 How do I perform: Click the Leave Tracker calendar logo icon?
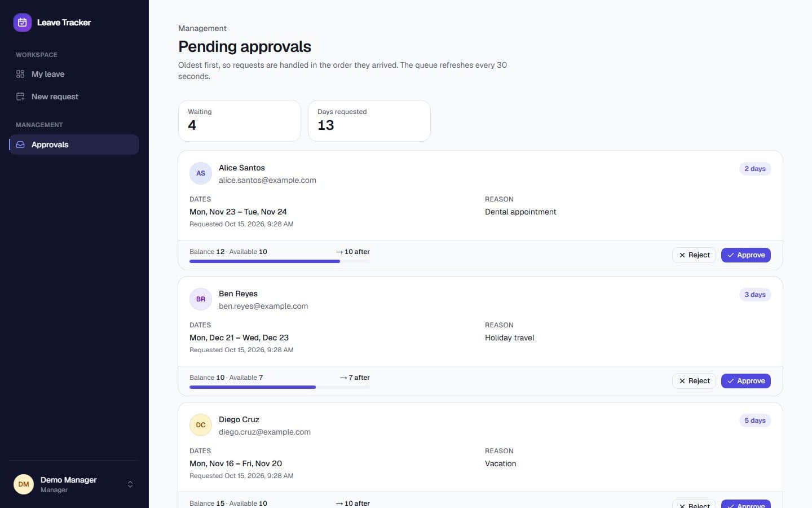coord(23,23)
